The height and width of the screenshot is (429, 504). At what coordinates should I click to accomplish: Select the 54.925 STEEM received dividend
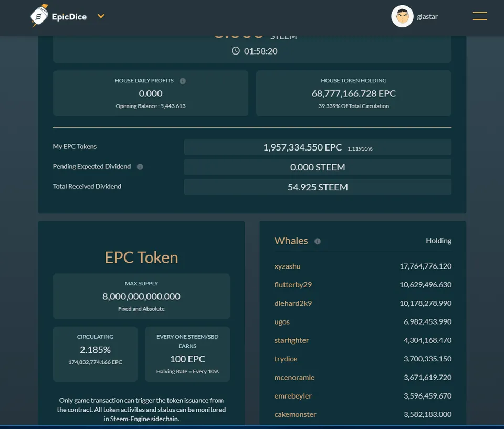click(318, 187)
